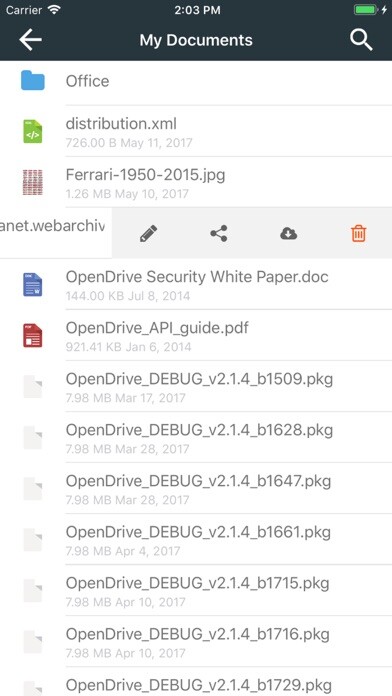The width and height of the screenshot is (392, 696).
Task: Open the Ferrari-1950-2015.jpg thumbnail
Action: 33,182
